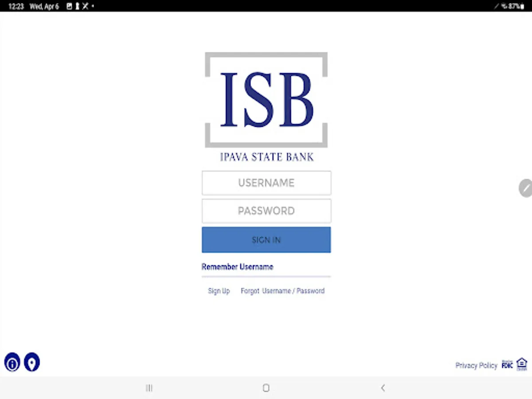The image size is (532, 399).
Task: Open the branch locations pin icon
Action: (x=32, y=362)
